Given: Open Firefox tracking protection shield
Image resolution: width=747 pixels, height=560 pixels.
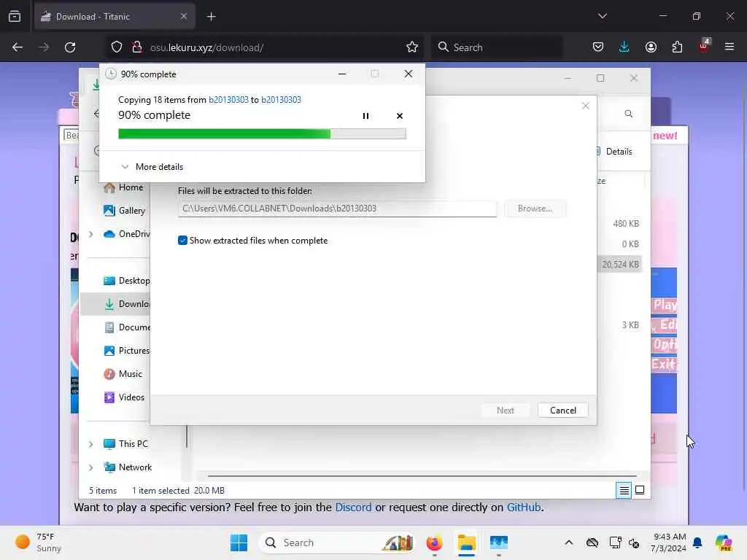Looking at the screenshot, I should (x=117, y=47).
